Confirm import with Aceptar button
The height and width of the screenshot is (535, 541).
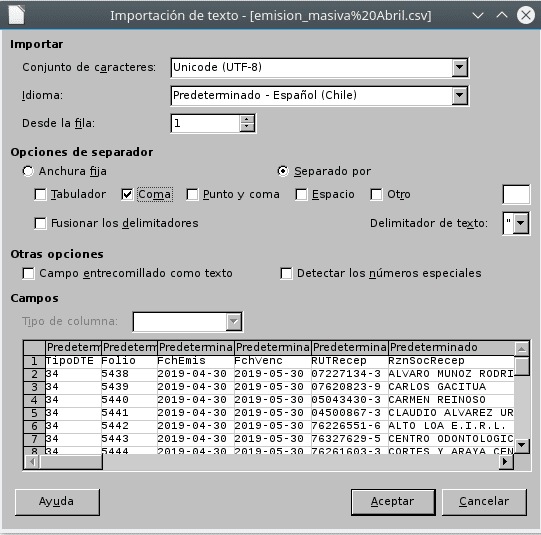393,502
